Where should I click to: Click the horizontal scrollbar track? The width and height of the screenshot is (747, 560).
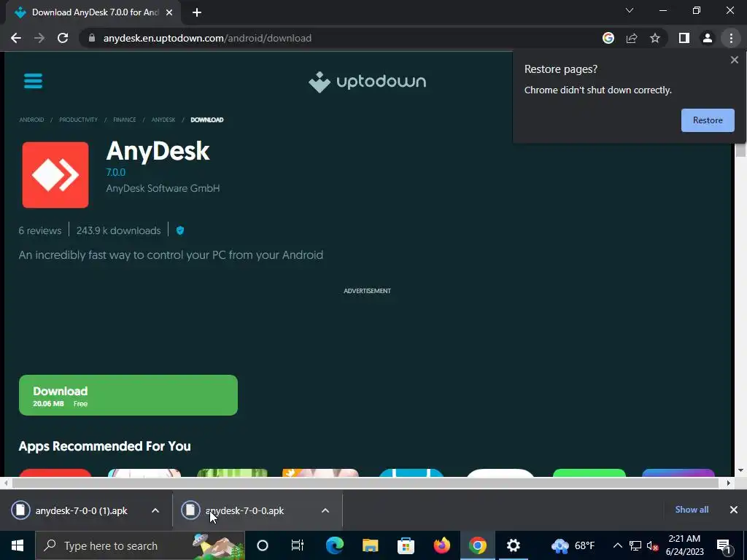click(365, 483)
